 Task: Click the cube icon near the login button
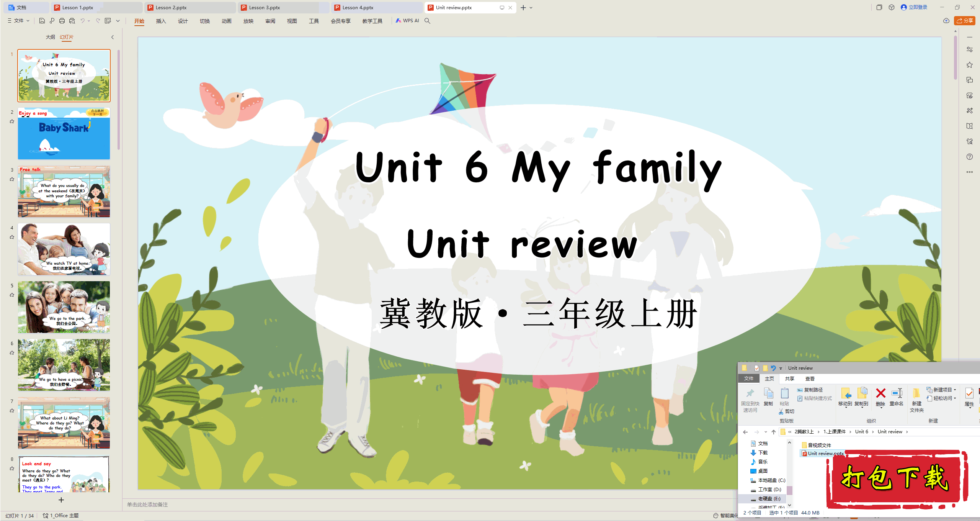pyautogui.click(x=892, y=7)
